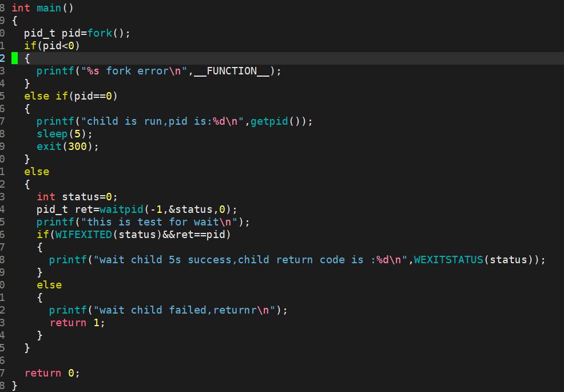Click the 'int main()' declaration line

point(43,8)
